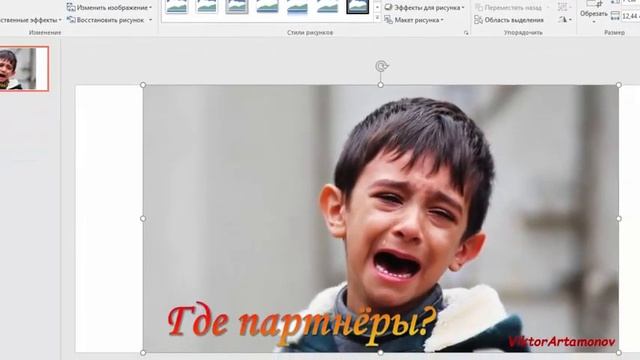Open the rotate objects dropdown icon
Viewport: 640px width, 360px height.
(x=564, y=19)
